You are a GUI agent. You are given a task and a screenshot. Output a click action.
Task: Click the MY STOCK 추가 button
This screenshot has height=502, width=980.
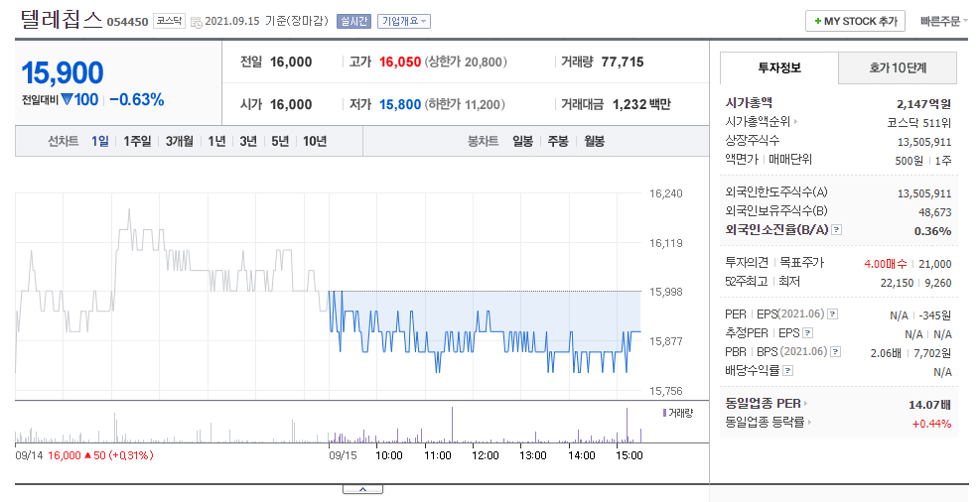(856, 21)
